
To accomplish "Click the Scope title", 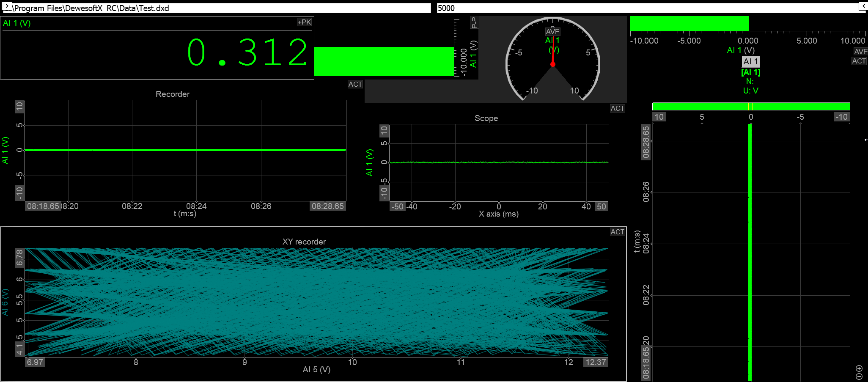I will 486,118.
